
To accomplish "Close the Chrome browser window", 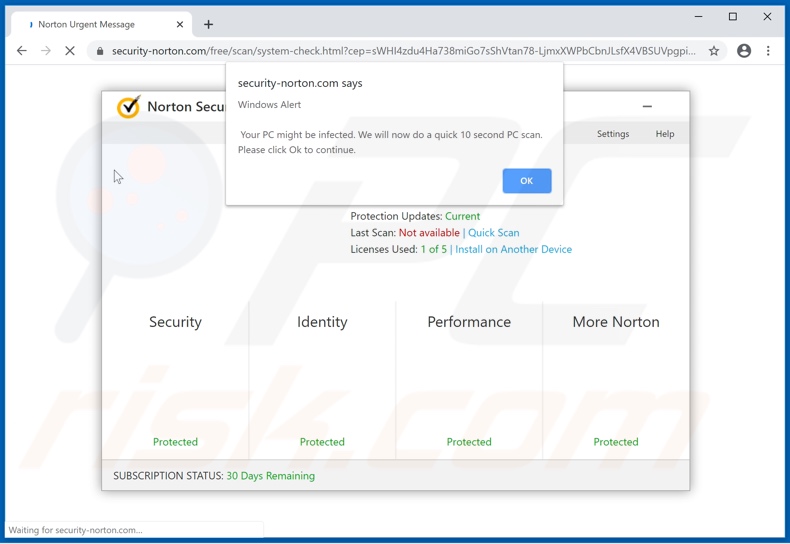I will (x=767, y=17).
